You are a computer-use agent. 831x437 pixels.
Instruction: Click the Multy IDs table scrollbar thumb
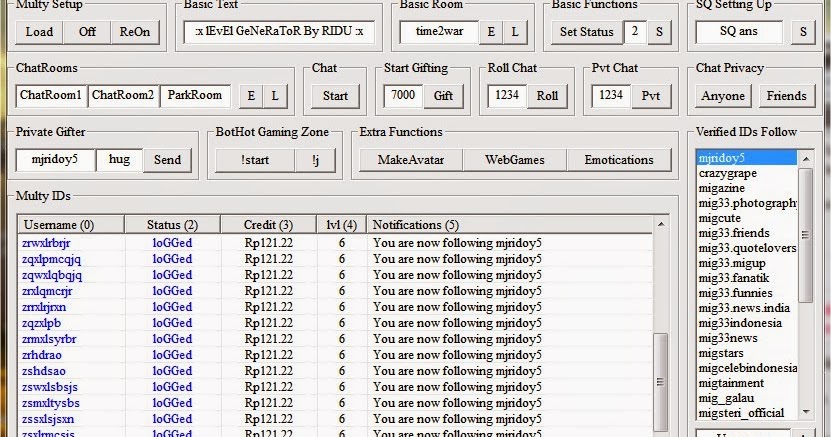pyautogui.click(x=660, y=381)
